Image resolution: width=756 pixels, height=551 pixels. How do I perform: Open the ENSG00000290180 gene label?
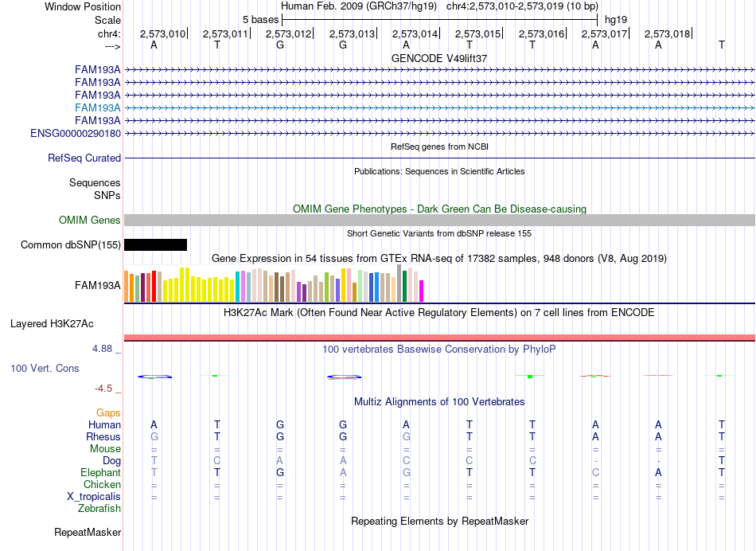coord(76,133)
